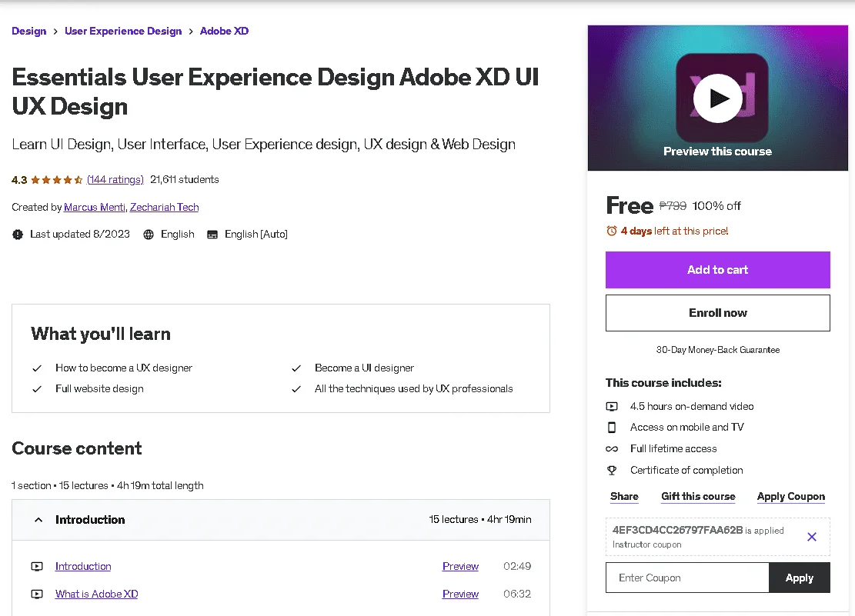Click the mobile device icon beside Access on mobile and TV
Screen dimensions: 855x616
pyautogui.click(x=612, y=428)
